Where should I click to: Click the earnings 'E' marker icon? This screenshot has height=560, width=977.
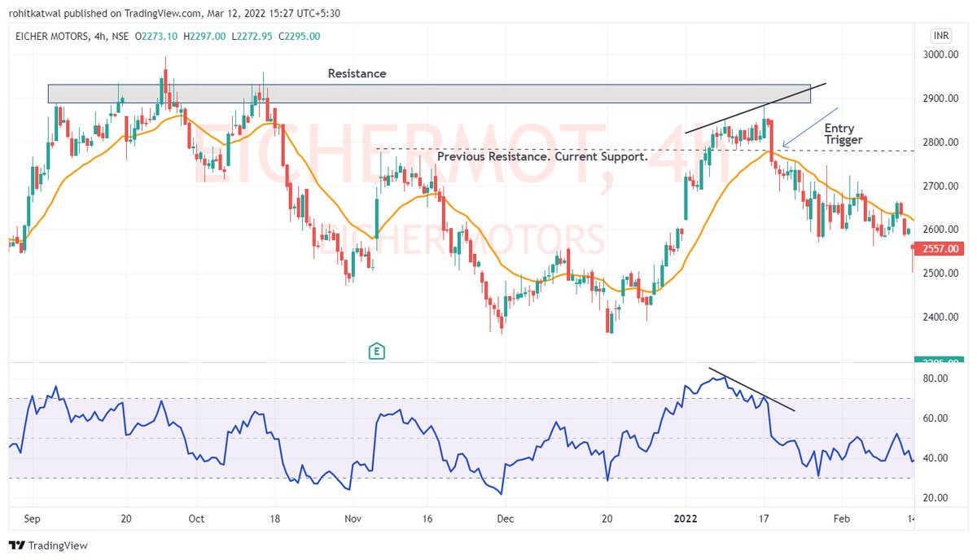coord(376,352)
